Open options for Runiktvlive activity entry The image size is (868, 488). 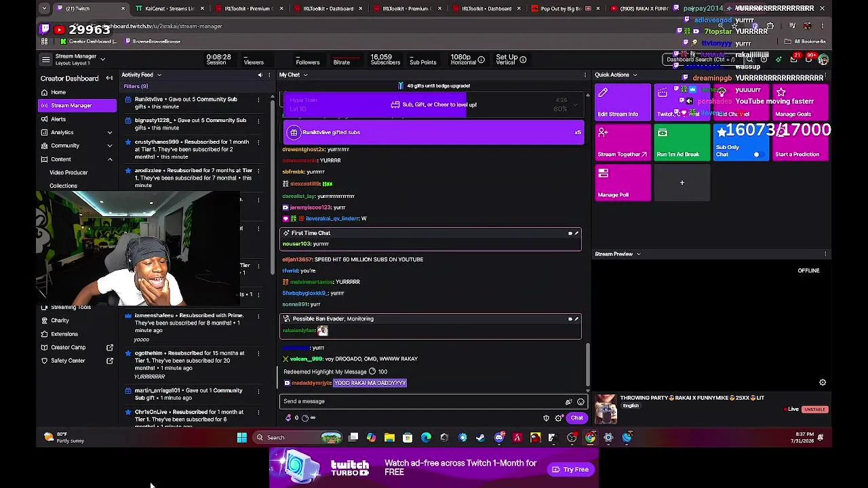point(258,100)
